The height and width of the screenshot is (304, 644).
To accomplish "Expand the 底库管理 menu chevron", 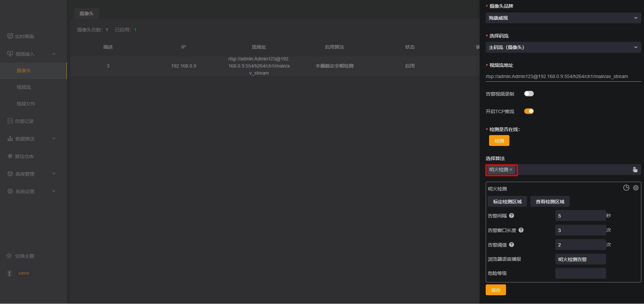I will [x=54, y=174].
